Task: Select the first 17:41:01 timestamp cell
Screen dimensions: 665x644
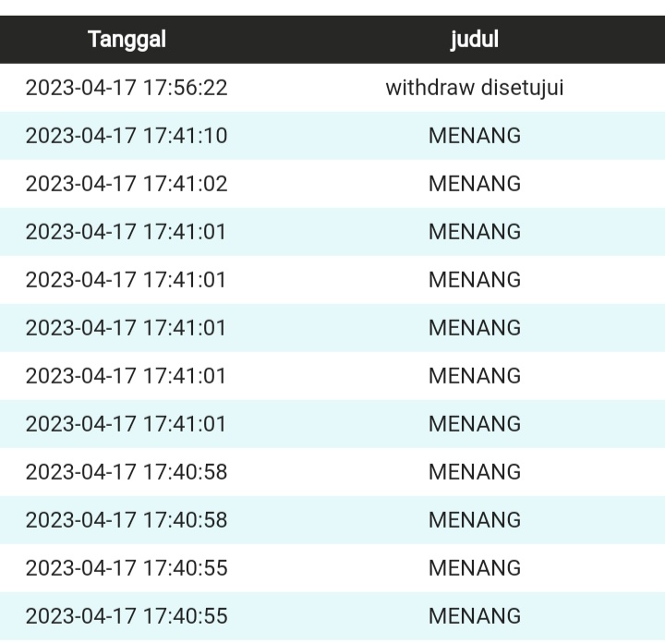Action: (127, 232)
